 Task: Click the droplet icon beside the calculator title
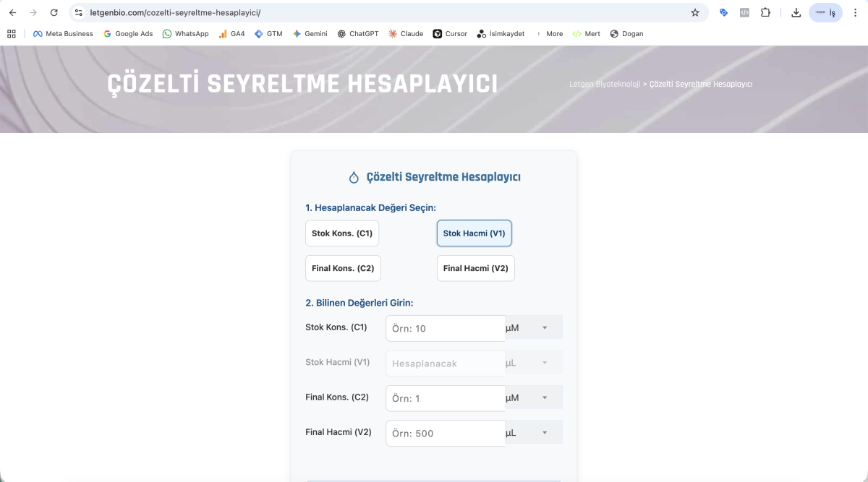coord(353,176)
